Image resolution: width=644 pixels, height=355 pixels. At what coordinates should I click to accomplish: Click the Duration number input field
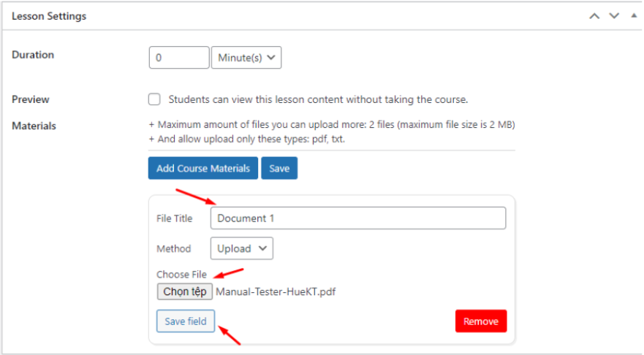pyautogui.click(x=179, y=58)
